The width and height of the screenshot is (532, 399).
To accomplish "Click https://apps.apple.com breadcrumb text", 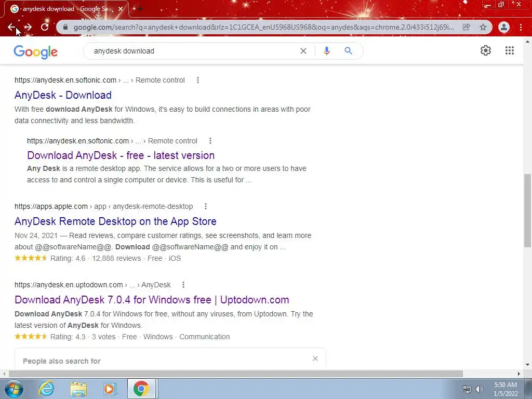I will [51, 206].
